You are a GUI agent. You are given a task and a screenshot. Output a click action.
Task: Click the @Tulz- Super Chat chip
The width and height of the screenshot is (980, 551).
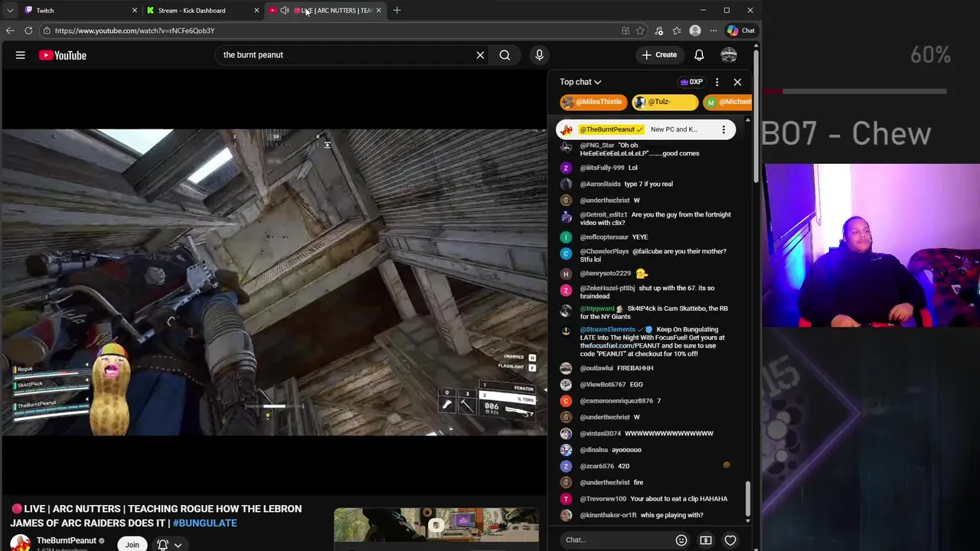(665, 102)
